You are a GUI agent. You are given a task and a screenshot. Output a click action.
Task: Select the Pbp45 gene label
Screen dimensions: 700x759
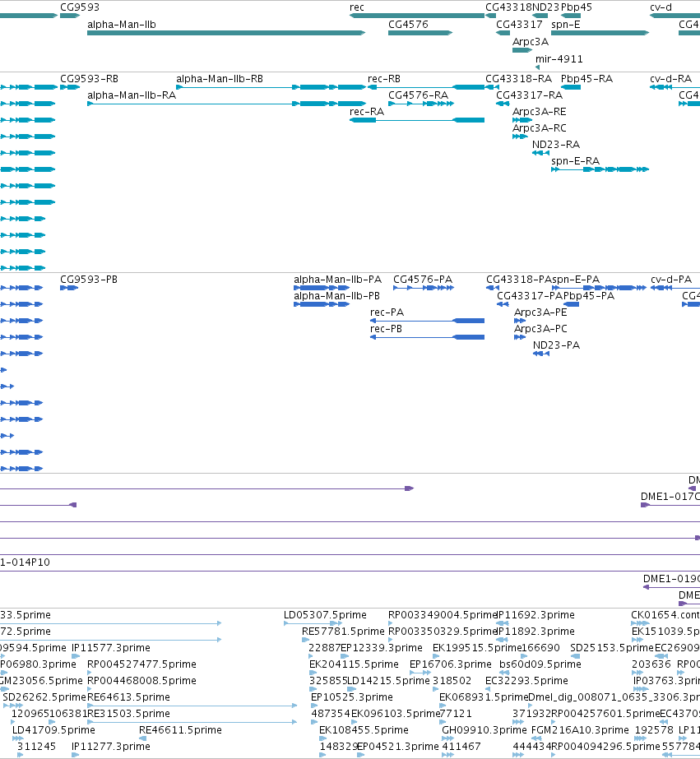tap(576, 7)
